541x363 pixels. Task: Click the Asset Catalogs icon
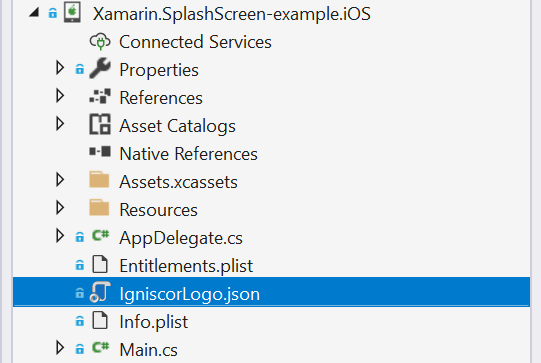click(x=100, y=124)
